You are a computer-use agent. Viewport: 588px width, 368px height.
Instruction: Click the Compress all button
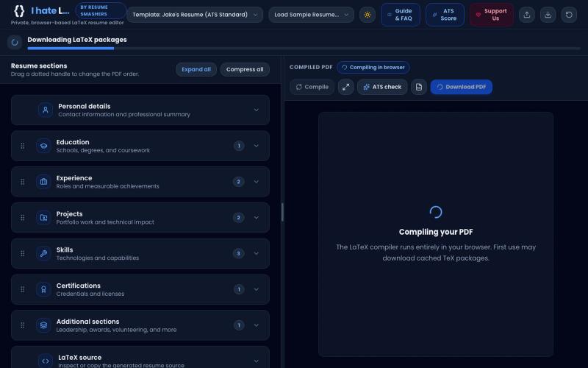tap(245, 69)
